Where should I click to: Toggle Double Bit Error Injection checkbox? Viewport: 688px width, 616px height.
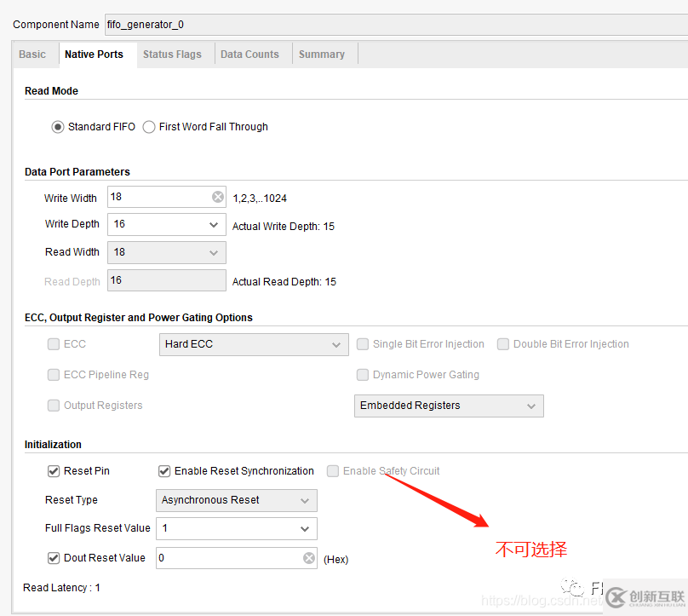(x=503, y=343)
